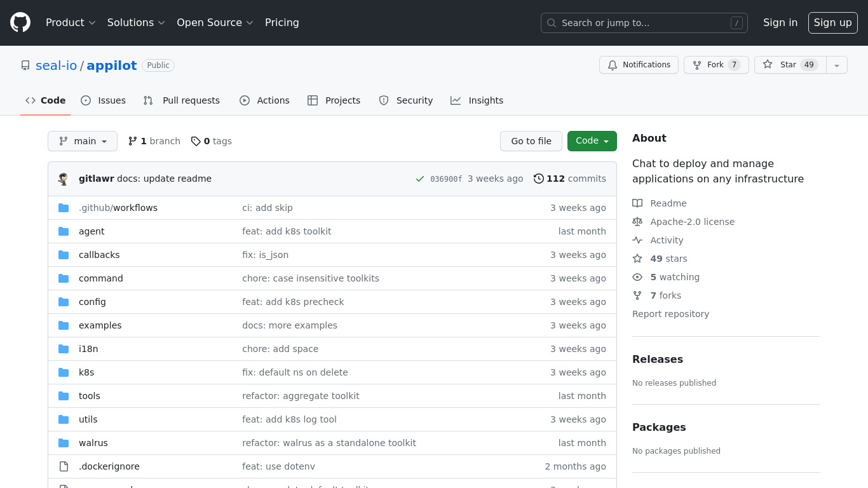This screenshot has height=488, width=868.
Task: Fork the repository
Action: point(715,65)
